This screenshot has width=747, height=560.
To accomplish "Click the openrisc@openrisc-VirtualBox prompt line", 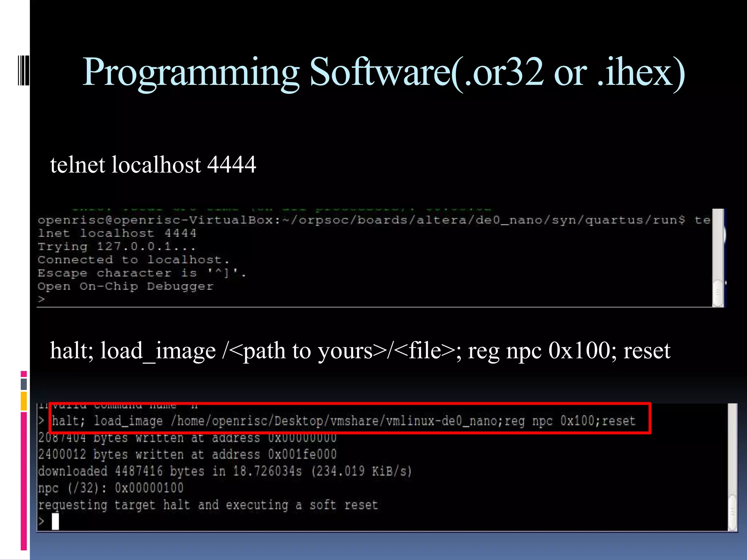I will pos(374,220).
